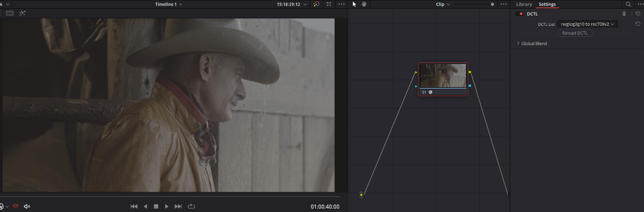Mute audio with the speaker icon

27,206
